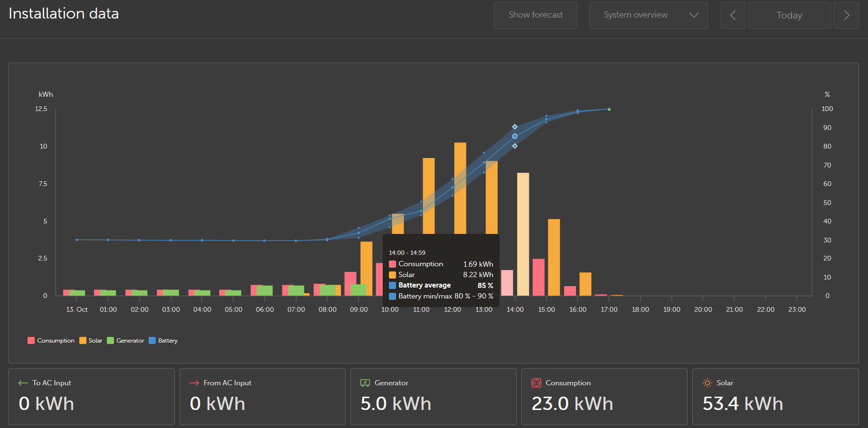Click the next day arrow button
The width and height of the screenshot is (868, 428).
pyautogui.click(x=846, y=15)
